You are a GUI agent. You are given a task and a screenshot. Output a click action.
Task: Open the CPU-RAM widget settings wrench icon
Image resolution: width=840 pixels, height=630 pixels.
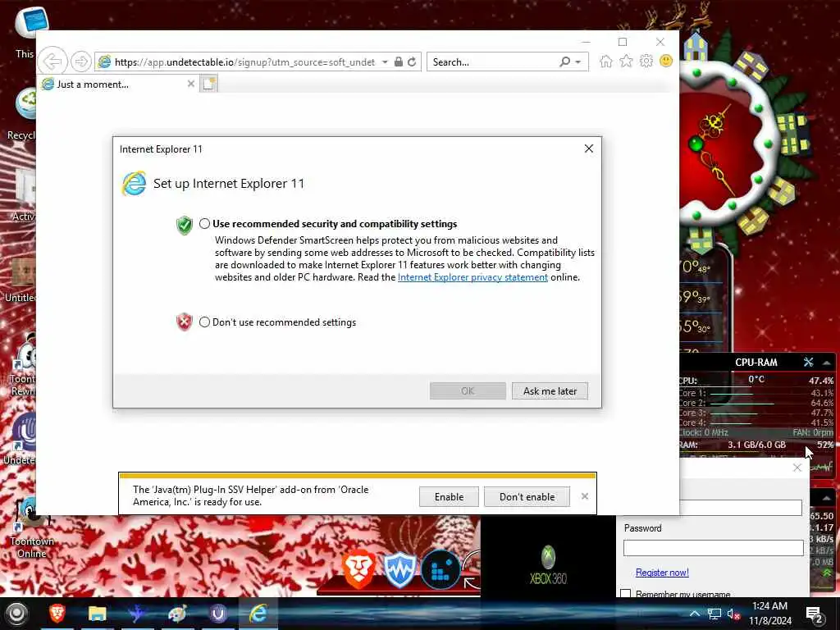tap(808, 362)
